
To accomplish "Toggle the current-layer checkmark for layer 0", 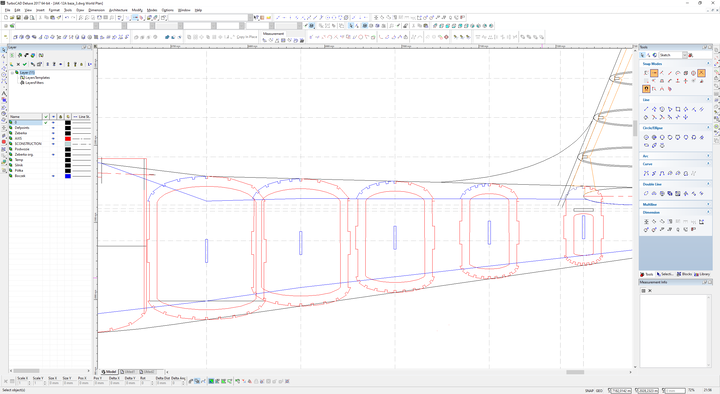I will (x=46, y=123).
